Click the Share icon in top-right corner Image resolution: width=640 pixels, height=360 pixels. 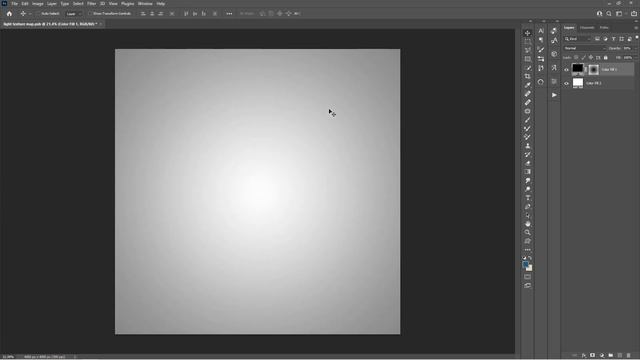tap(634, 13)
